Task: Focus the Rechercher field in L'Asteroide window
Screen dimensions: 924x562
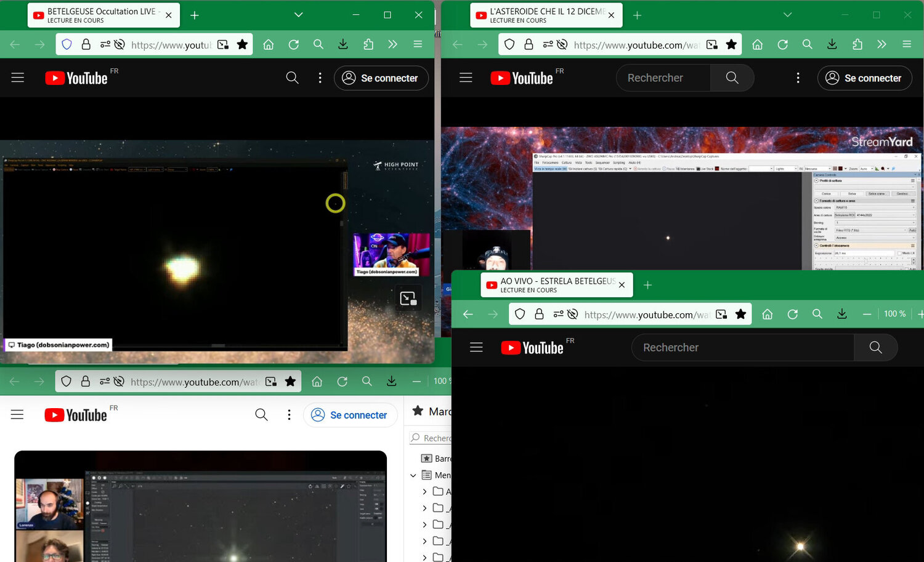Action: pos(663,78)
